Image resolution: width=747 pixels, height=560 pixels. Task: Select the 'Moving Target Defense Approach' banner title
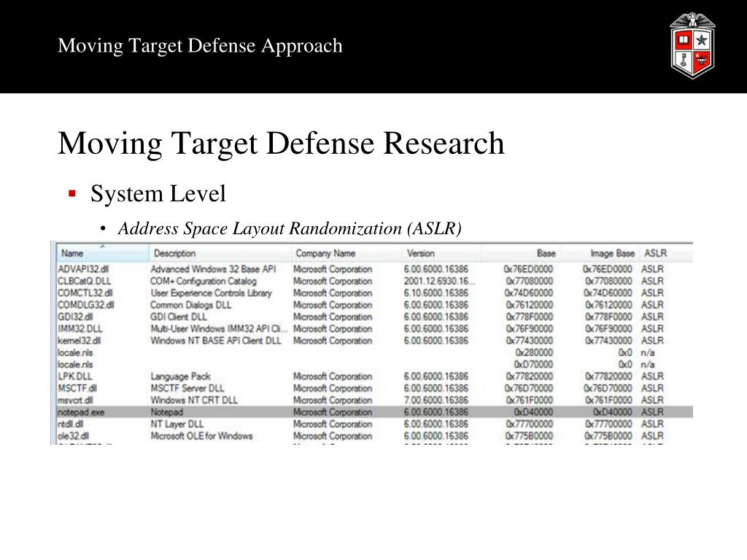pos(200,46)
